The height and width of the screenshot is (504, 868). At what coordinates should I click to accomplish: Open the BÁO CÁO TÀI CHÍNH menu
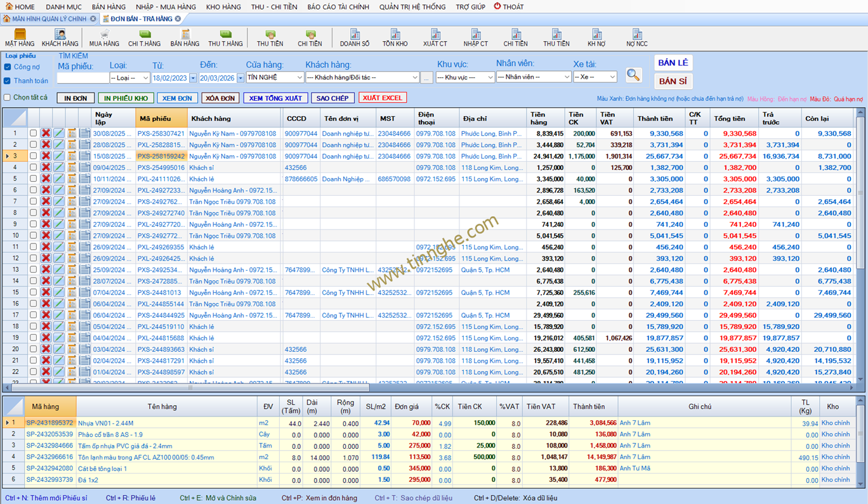(338, 7)
